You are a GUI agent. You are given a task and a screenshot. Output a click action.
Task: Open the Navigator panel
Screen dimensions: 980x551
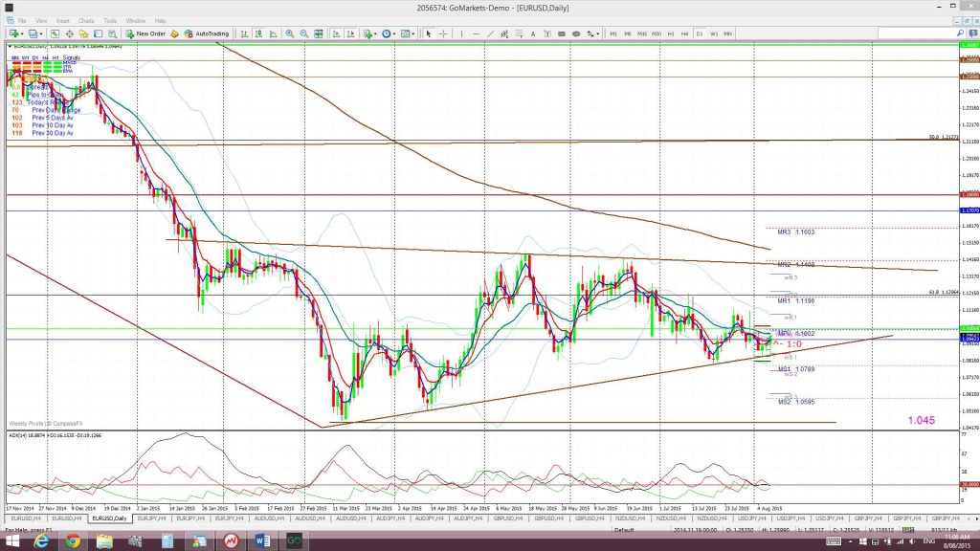(x=83, y=33)
